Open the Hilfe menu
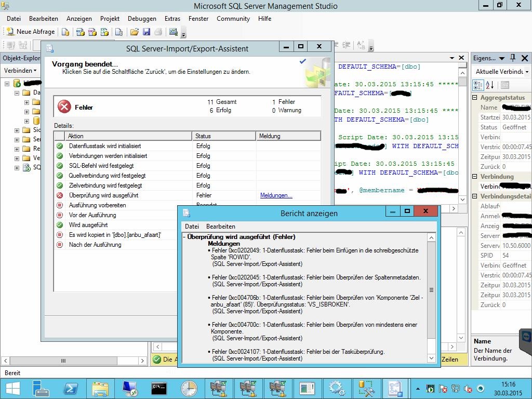This screenshot has height=399, width=532. coord(264,19)
